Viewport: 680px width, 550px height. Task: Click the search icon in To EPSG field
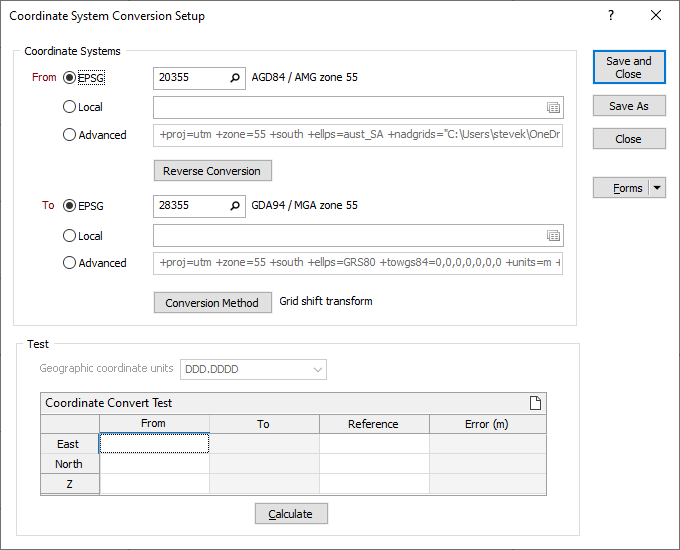coord(235,206)
